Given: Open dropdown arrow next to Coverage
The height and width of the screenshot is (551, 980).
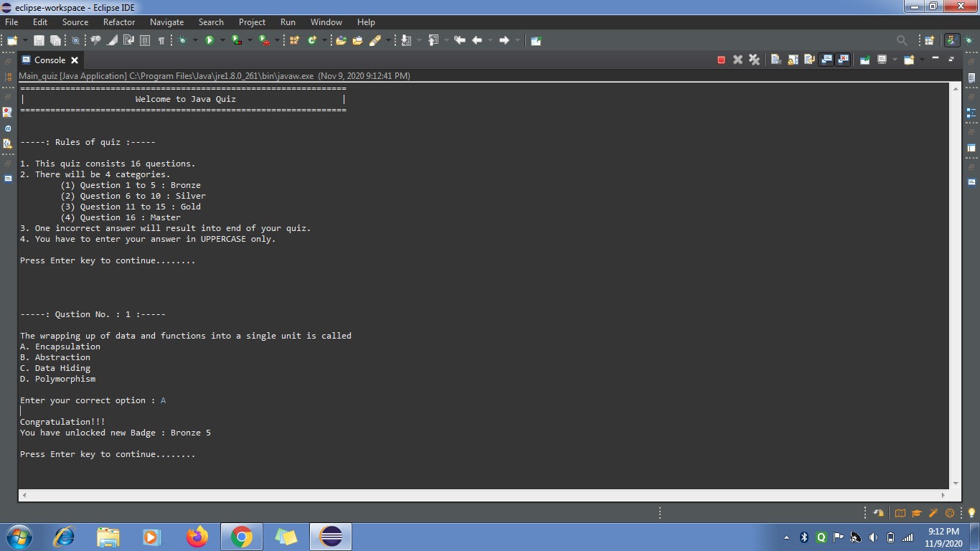Looking at the screenshot, I should 250,41.
